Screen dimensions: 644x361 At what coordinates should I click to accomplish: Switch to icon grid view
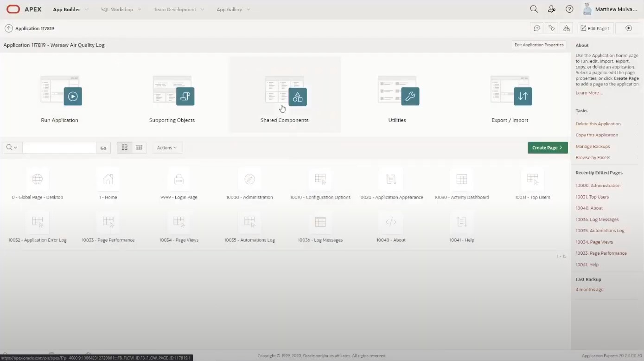click(124, 148)
